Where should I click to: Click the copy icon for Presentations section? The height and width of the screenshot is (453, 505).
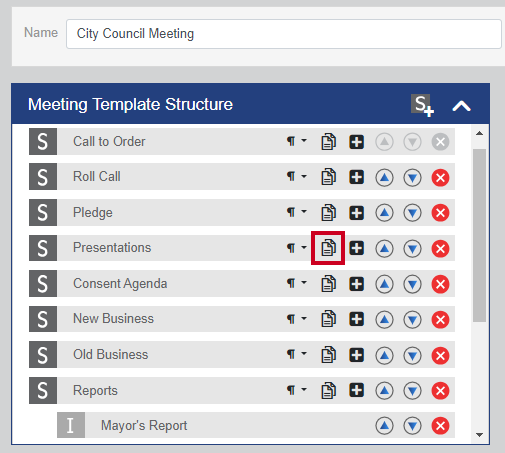tap(328, 248)
